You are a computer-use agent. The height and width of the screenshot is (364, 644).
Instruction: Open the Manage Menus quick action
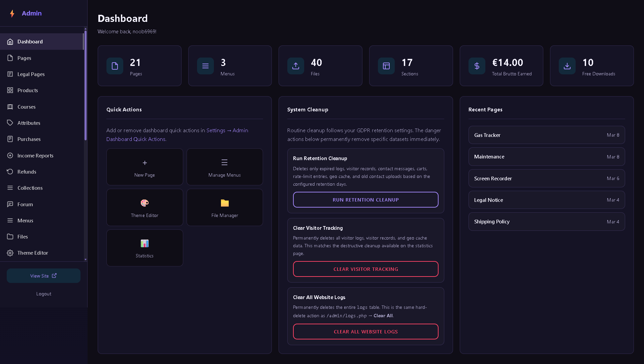point(225,167)
